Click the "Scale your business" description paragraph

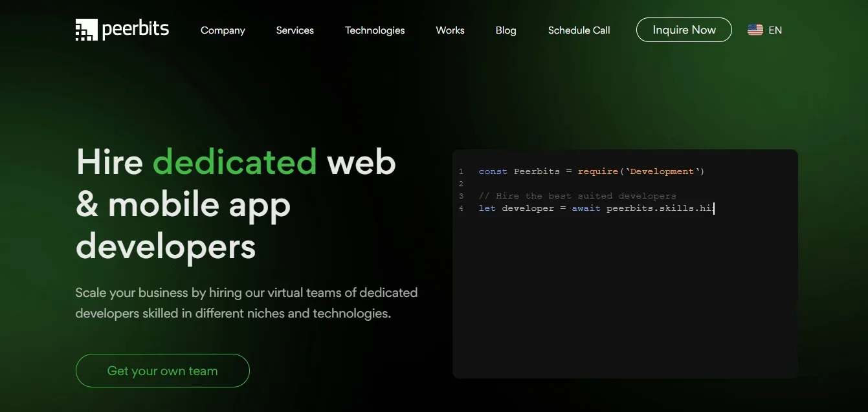pos(246,303)
